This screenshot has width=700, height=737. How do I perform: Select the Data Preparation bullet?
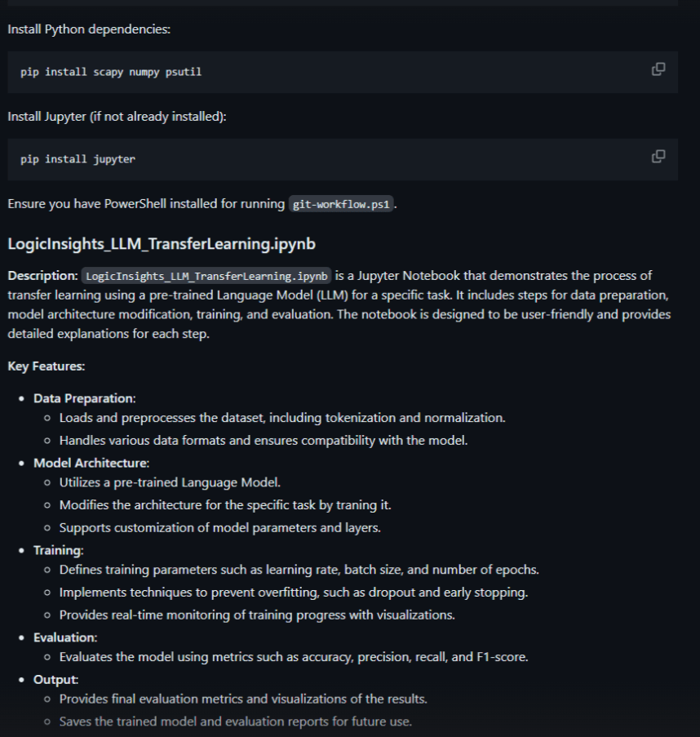pyautogui.click(x=85, y=398)
